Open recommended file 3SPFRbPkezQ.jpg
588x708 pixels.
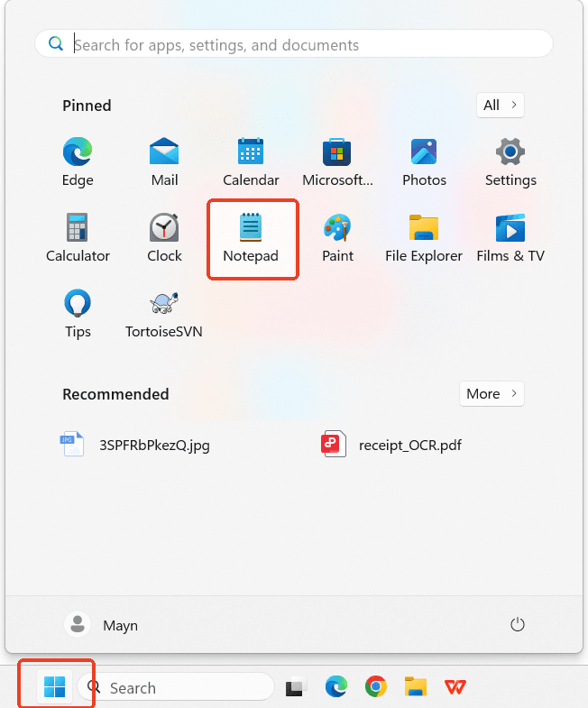137,445
